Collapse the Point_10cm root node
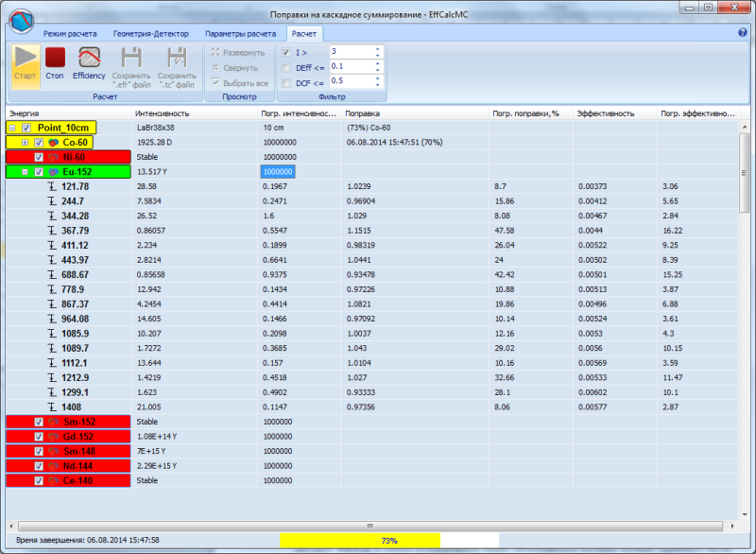Image resolution: width=756 pixels, height=554 pixels. [11, 128]
